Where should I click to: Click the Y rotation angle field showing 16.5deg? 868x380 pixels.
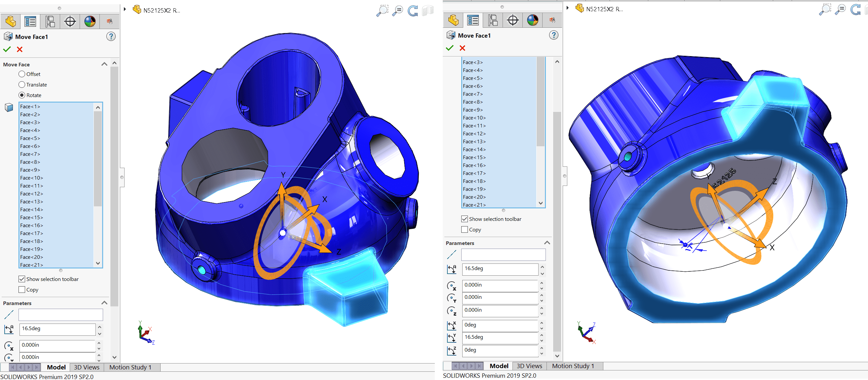coord(499,337)
